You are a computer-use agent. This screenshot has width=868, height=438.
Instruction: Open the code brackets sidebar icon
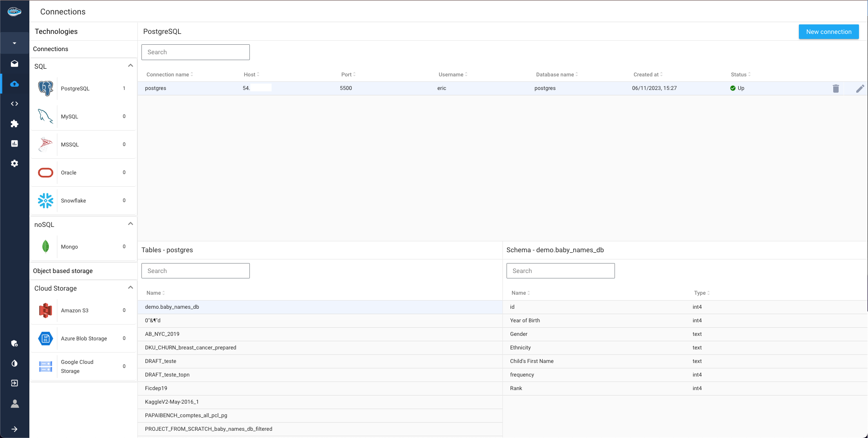pos(14,104)
